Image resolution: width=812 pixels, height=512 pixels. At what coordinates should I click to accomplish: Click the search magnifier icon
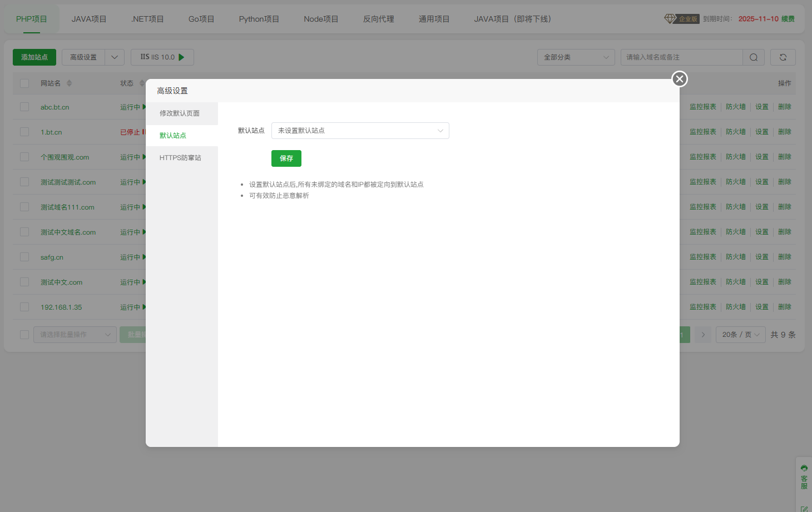tap(754, 57)
